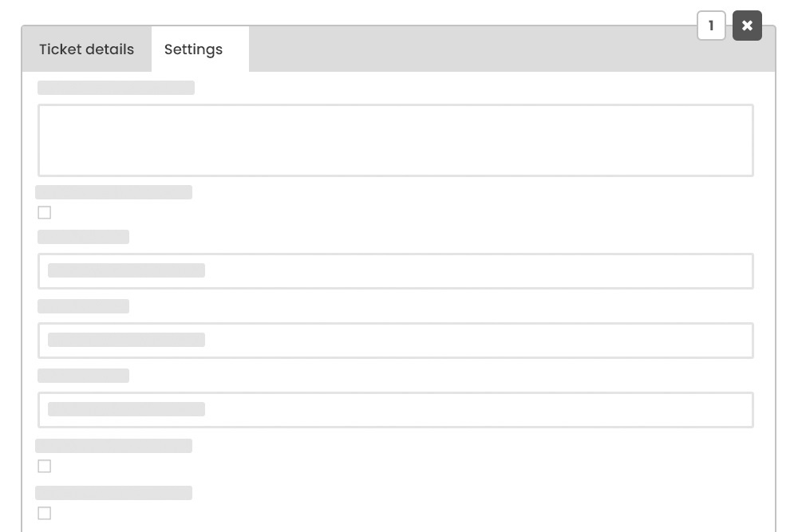Screen dimensions: 798x532
Task: Select the last text input field
Action: point(396,409)
